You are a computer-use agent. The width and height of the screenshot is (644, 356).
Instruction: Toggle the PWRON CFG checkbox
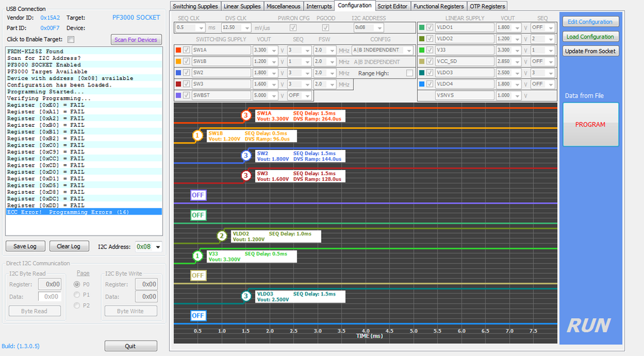click(x=293, y=28)
